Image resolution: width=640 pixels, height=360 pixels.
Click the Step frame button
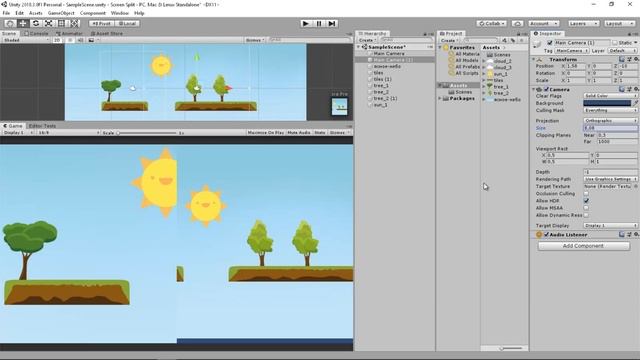point(332,24)
